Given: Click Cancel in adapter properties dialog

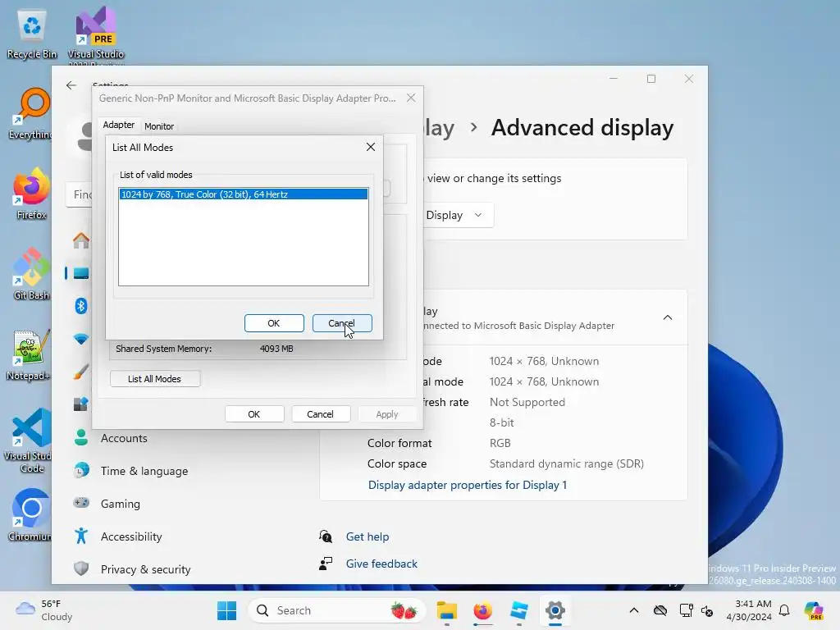Looking at the screenshot, I should click(321, 414).
